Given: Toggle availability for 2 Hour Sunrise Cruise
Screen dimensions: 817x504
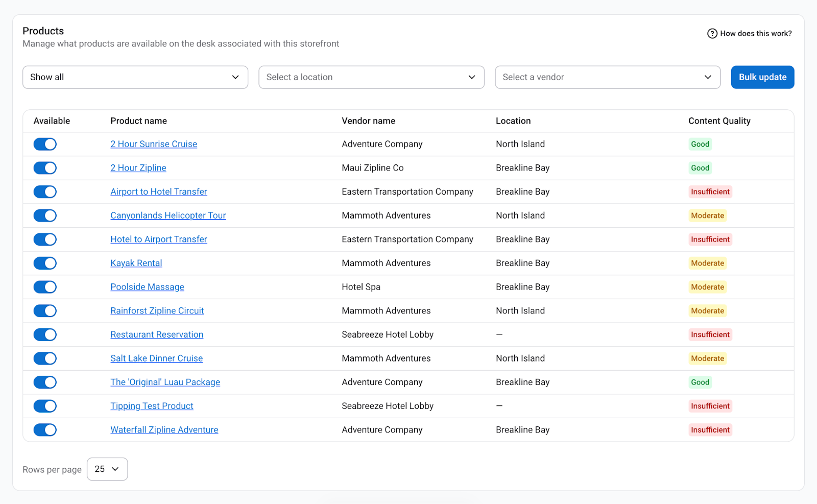Looking at the screenshot, I should click(x=45, y=145).
